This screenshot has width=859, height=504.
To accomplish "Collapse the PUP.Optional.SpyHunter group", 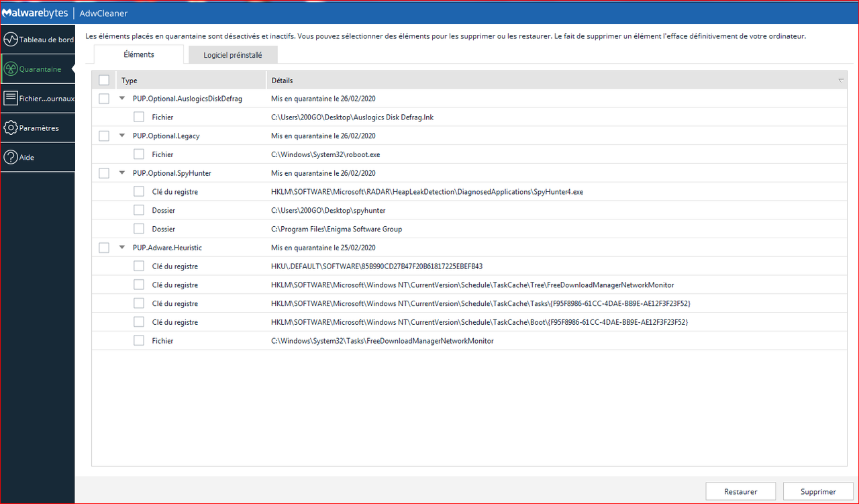I will coord(122,172).
